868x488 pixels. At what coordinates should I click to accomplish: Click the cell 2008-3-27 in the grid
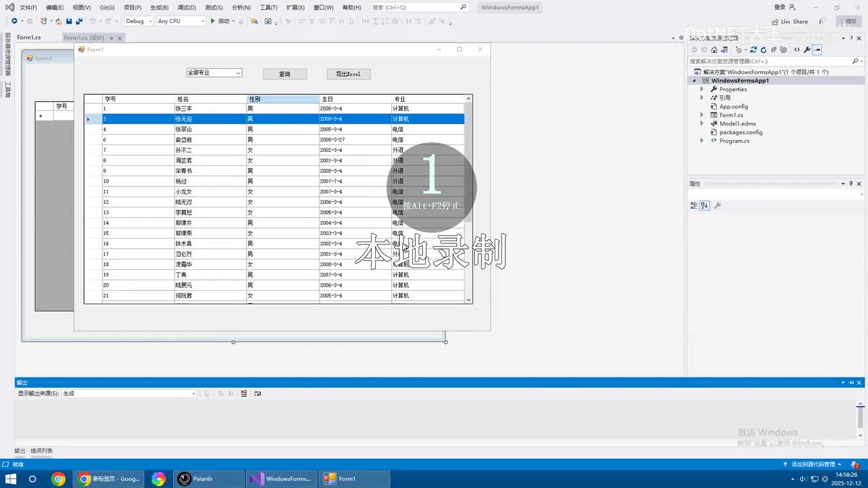tap(355, 140)
